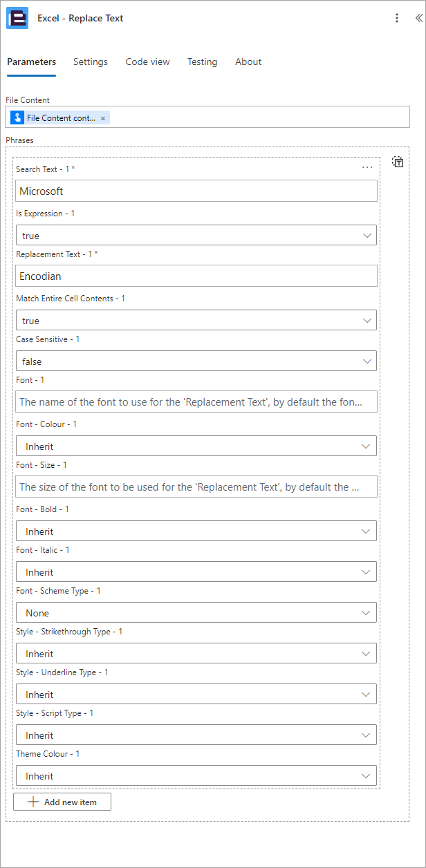
Task: Click the Add new item button
Action: pos(62,802)
